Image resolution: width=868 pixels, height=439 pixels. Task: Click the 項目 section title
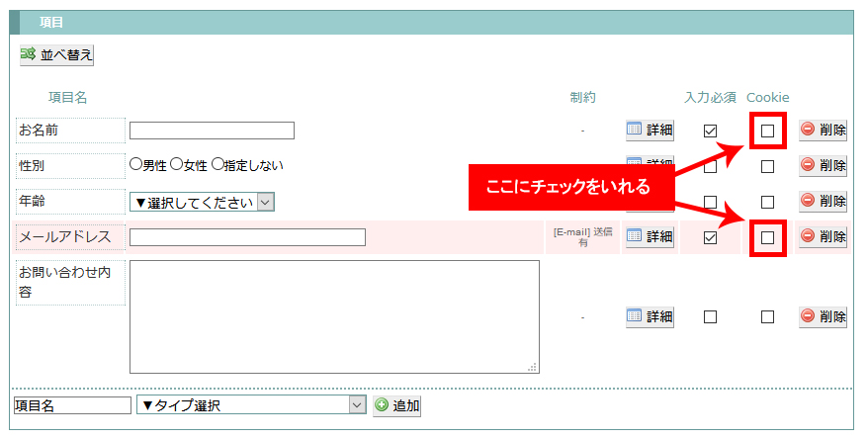51,23
